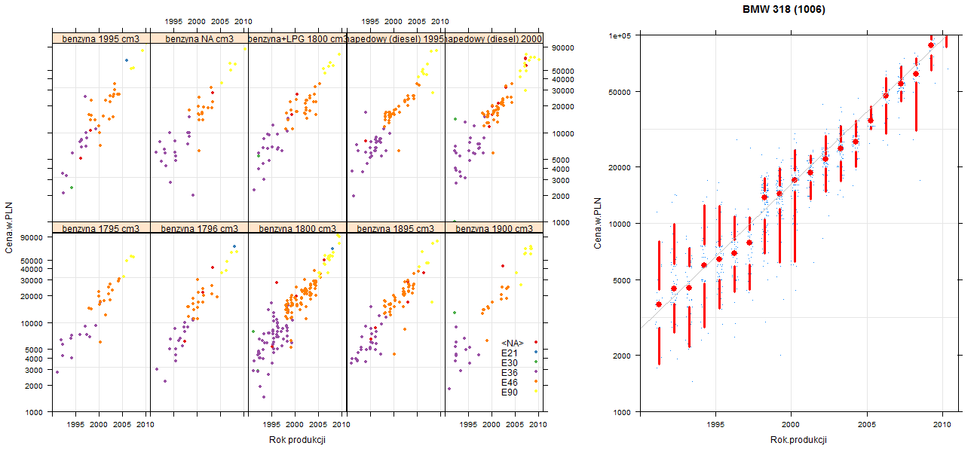This screenshot has height=452, width=980.
Task: Click the '50000' tick on the BMW 318 chart
Action: click(x=620, y=92)
